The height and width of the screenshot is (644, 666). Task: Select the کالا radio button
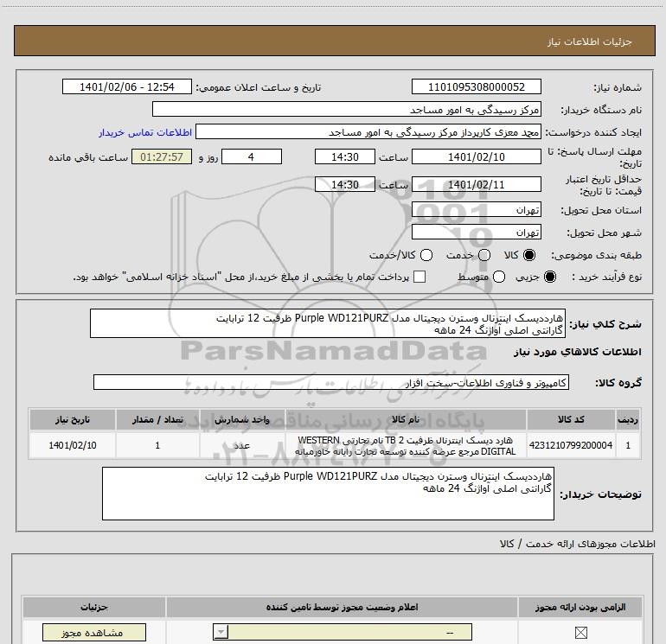pyautogui.click(x=529, y=255)
